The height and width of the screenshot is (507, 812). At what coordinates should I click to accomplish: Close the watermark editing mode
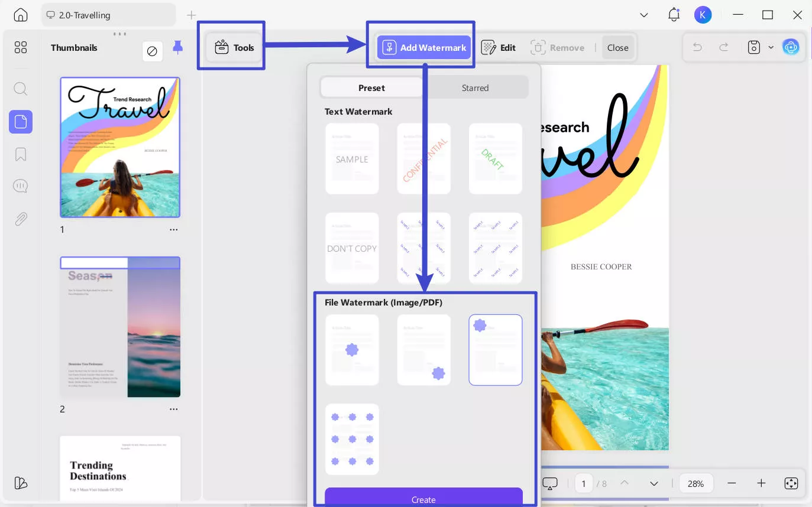point(617,47)
